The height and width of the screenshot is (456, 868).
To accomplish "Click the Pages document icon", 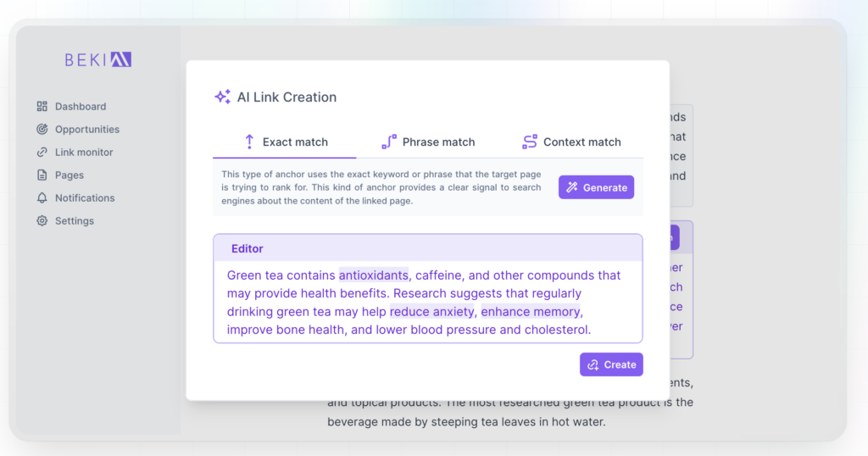I will [42, 175].
